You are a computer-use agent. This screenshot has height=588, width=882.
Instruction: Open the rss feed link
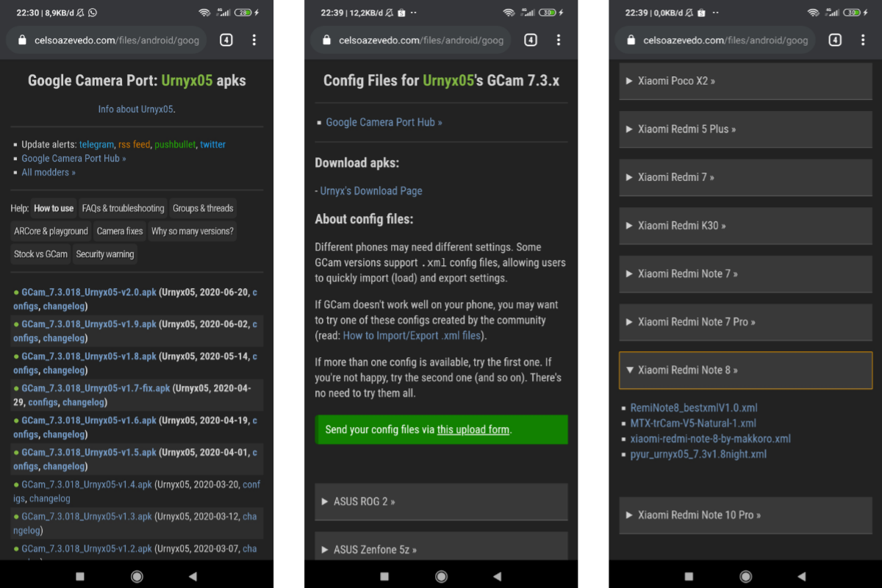[x=134, y=145]
